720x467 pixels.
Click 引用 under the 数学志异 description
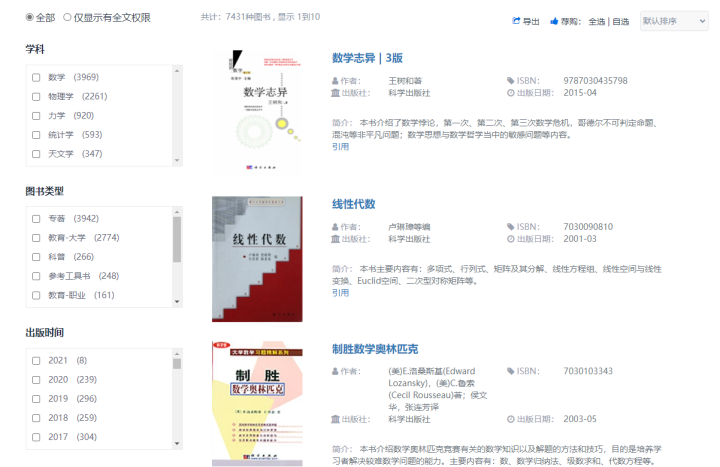(x=340, y=146)
